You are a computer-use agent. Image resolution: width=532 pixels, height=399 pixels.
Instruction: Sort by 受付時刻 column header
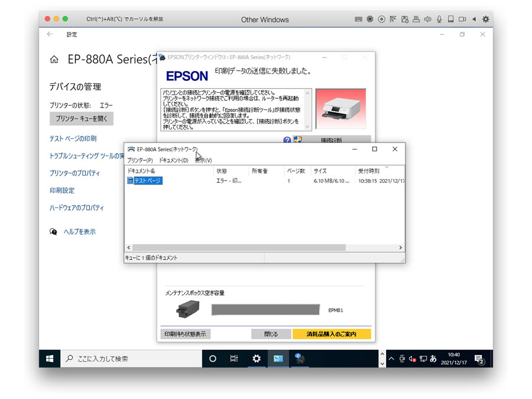[380, 171]
